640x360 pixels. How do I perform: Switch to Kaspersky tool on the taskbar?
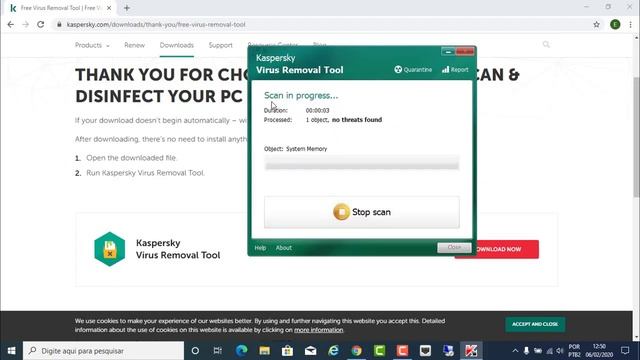pos(471,351)
